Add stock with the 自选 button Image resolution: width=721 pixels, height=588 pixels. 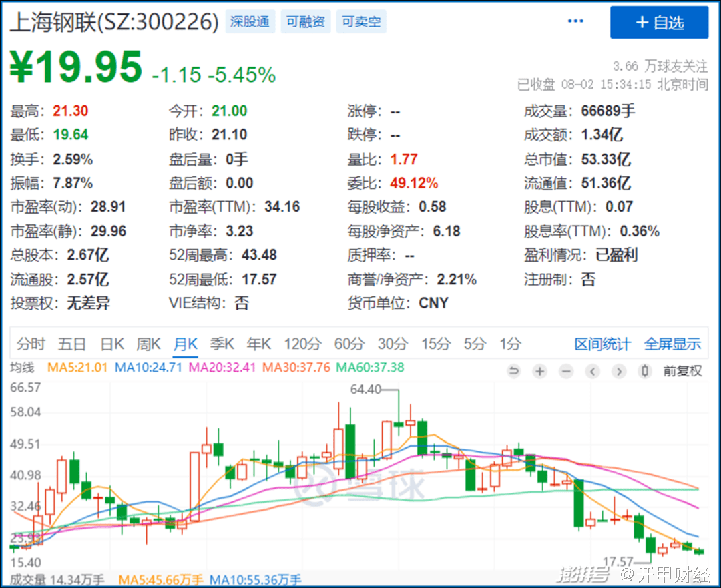pos(659,23)
